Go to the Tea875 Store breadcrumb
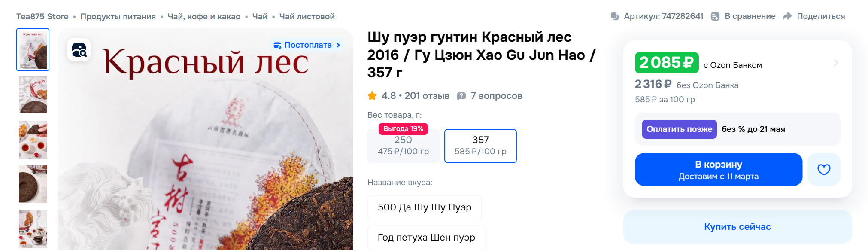868x250 pixels. click(x=42, y=16)
